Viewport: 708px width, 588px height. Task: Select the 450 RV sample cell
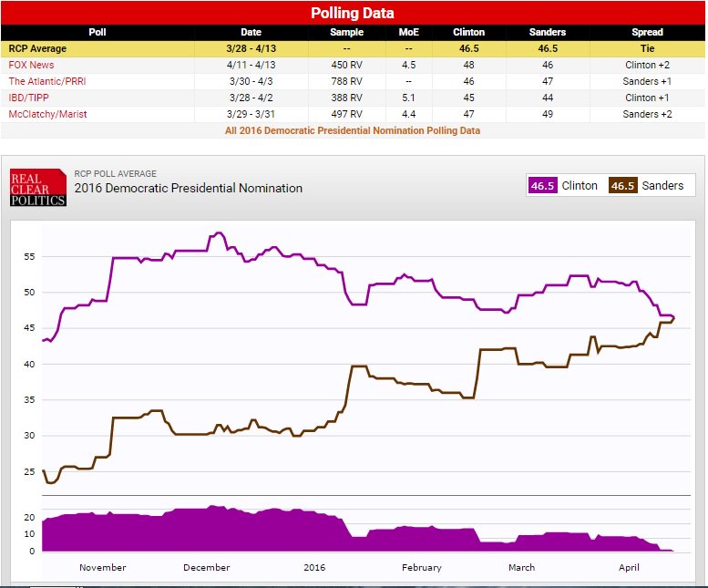(x=346, y=65)
